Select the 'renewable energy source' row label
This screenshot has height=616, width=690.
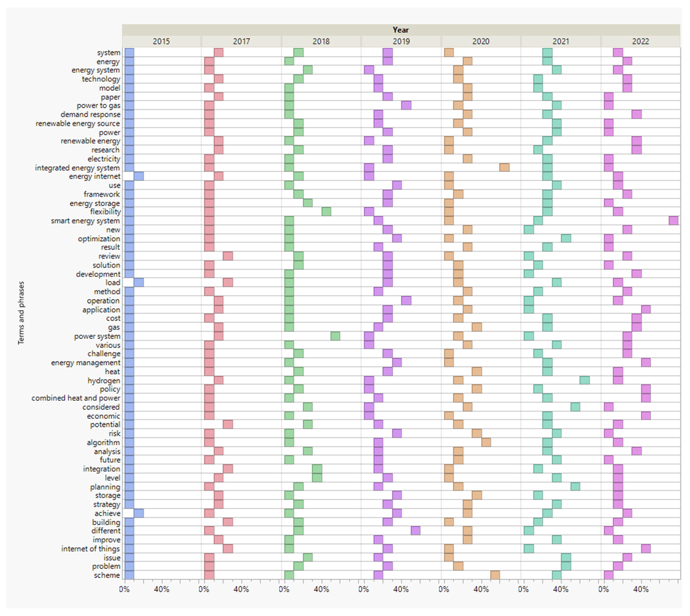pos(77,124)
